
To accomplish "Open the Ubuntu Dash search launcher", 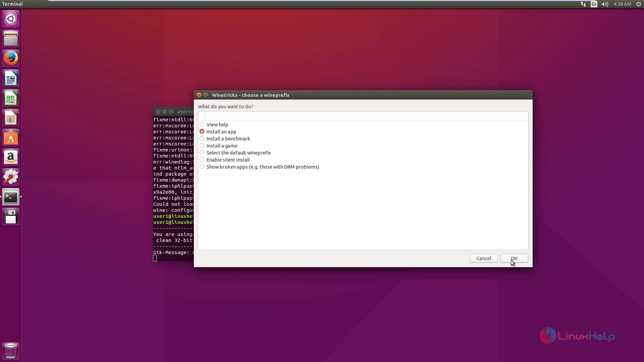I will (11, 19).
